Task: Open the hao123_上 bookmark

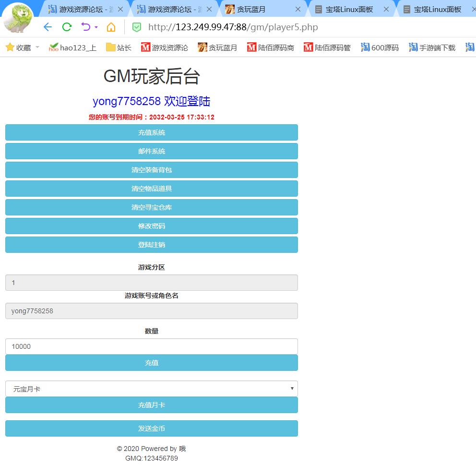Action: pos(72,47)
